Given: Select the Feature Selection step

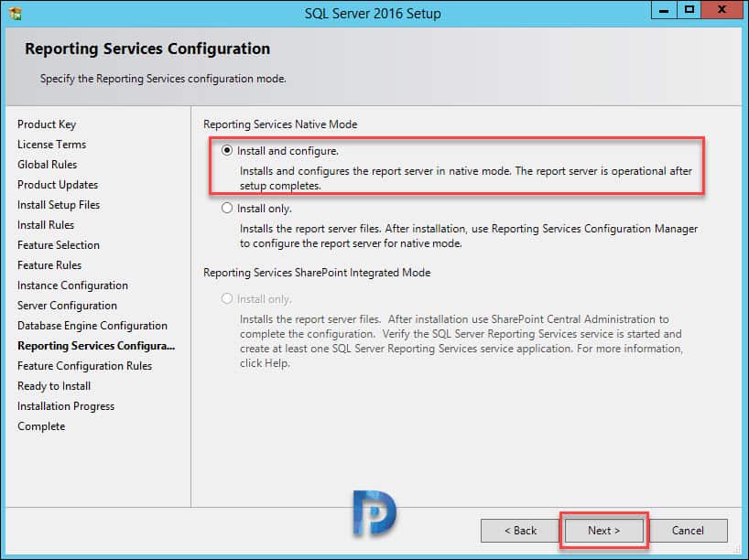Looking at the screenshot, I should pos(59,244).
